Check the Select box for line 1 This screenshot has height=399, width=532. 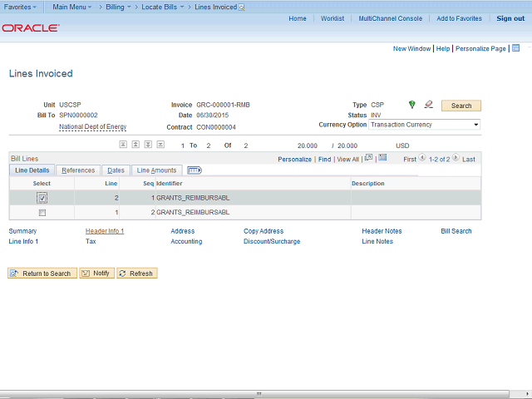click(42, 213)
